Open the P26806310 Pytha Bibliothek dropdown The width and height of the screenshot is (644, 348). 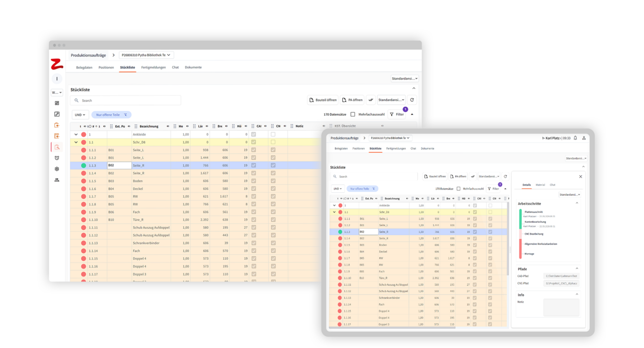pos(146,55)
